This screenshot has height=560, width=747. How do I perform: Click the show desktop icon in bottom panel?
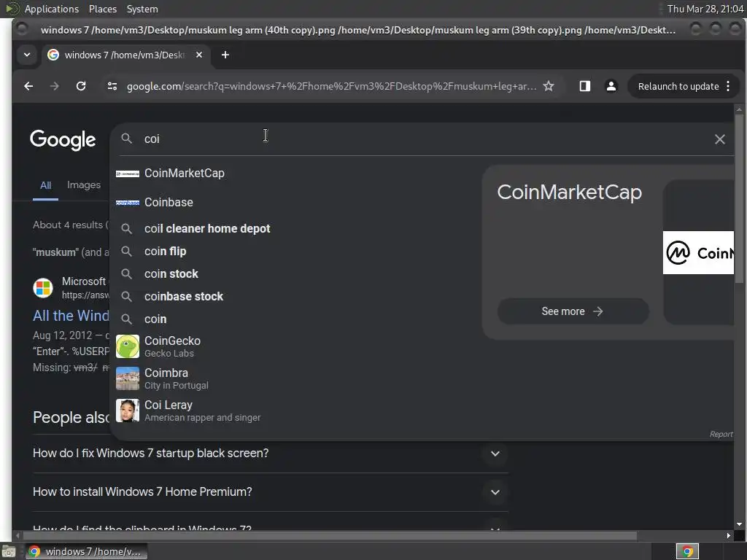coord(9,551)
